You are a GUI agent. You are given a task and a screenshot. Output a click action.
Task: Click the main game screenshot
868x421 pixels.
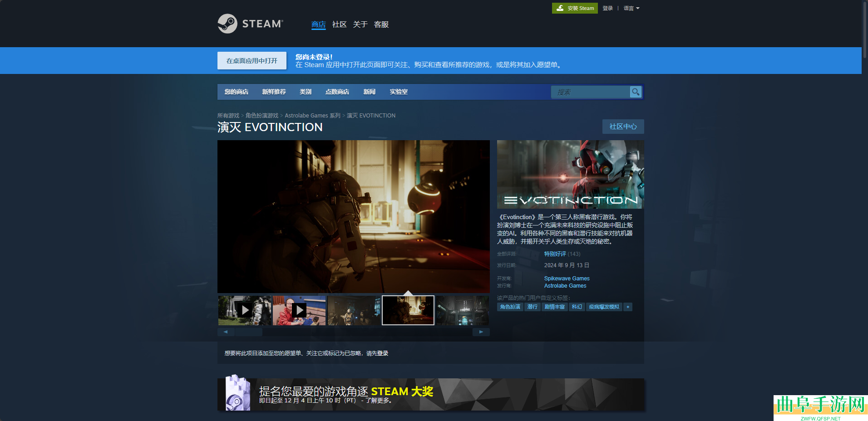pyautogui.click(x=354, y=216)
